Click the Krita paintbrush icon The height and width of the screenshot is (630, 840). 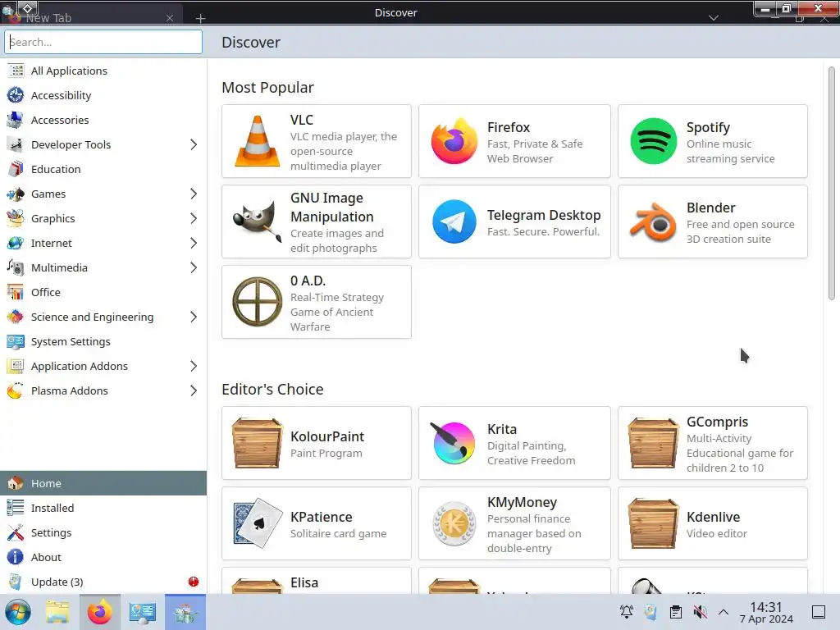tap(453, 442)
